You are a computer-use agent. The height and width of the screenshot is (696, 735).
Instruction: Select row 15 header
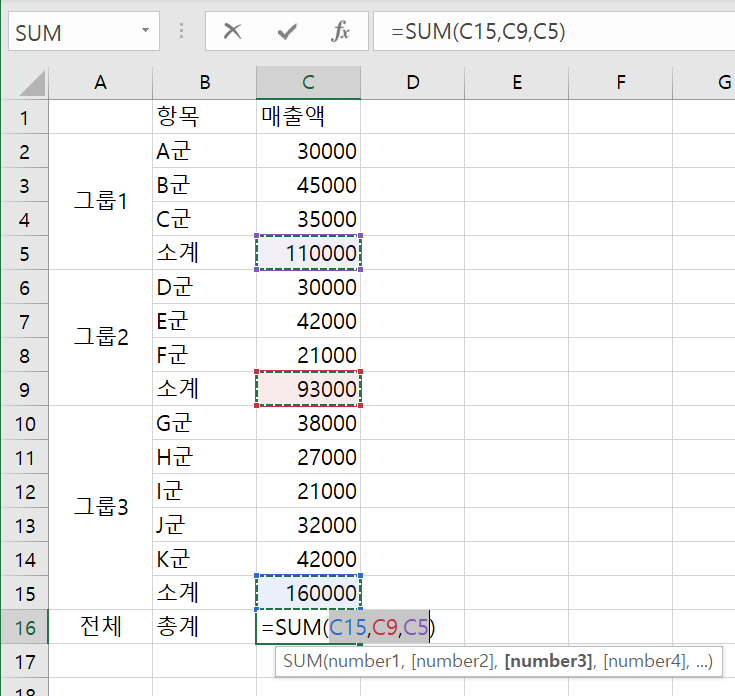pyautogui.click(x=24, y=593)
